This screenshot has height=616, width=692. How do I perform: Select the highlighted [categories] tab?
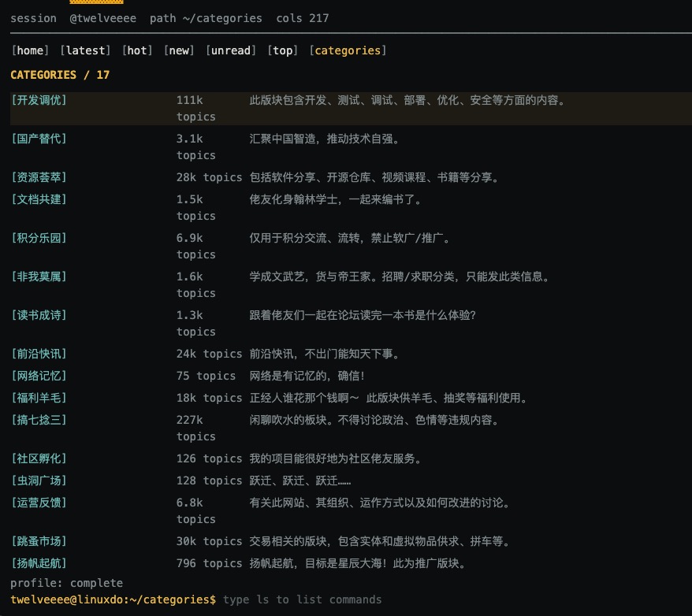[348, 50]
